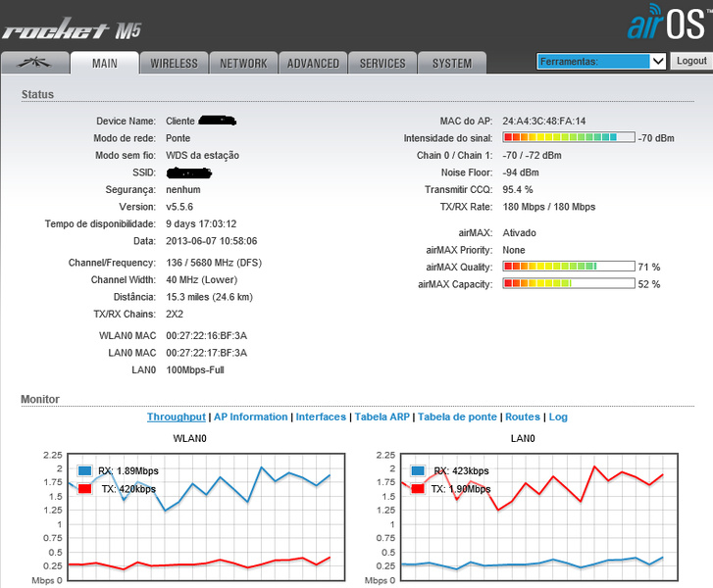Screen dimensions: 713x588
Task: Select the 100Mbps-Full LAN0 value
Action: pyautogui.click(x=195, y=369)
